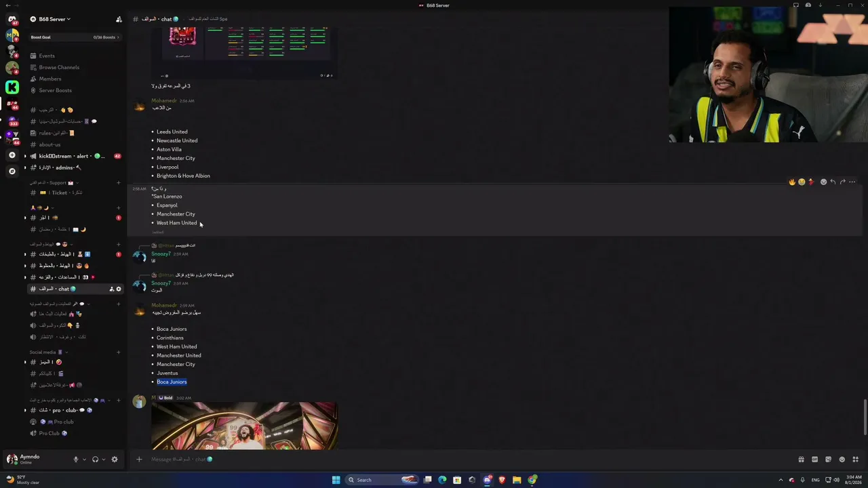Click the add reaction icon on hovered message

pos(823,182)
